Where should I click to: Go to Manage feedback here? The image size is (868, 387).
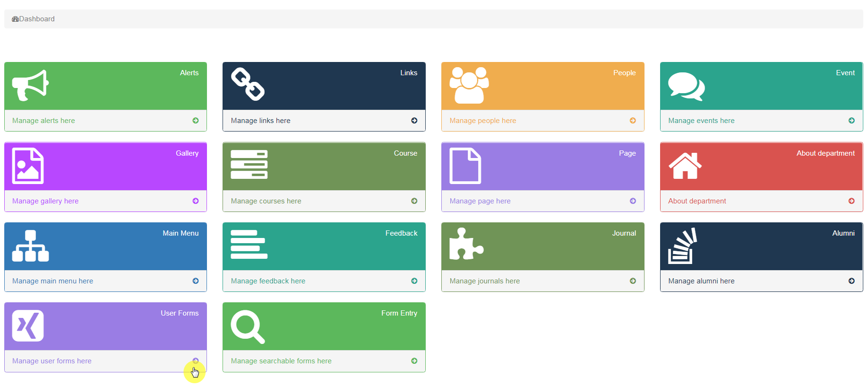coord(268,281)
